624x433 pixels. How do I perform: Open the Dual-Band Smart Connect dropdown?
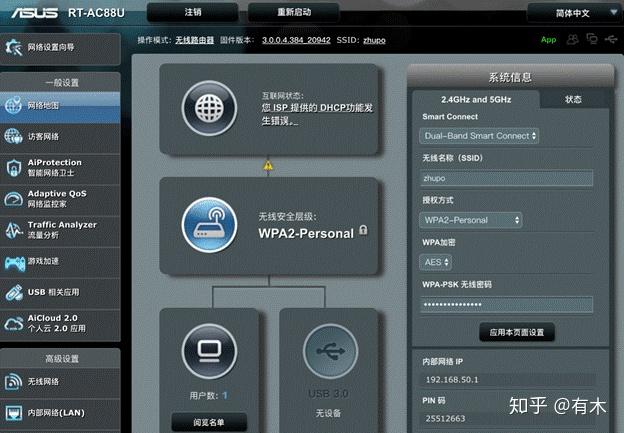479,136
